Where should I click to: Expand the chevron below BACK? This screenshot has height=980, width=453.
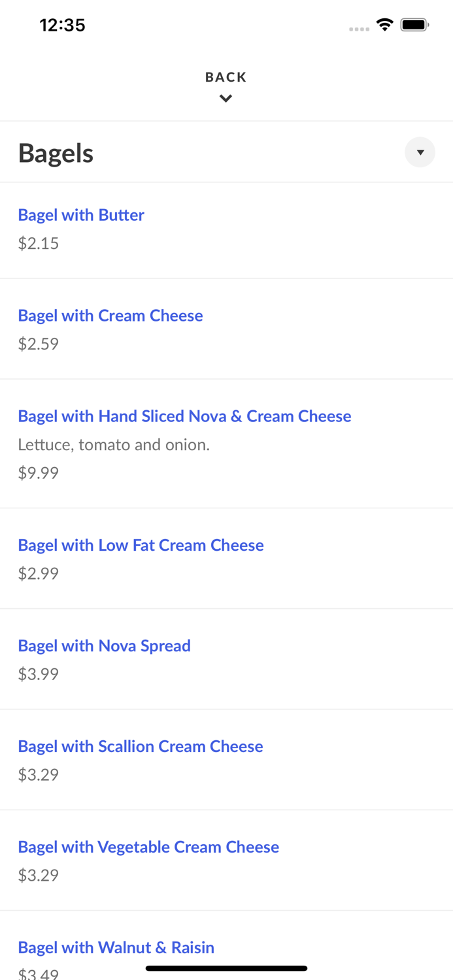tap(226, 99)
